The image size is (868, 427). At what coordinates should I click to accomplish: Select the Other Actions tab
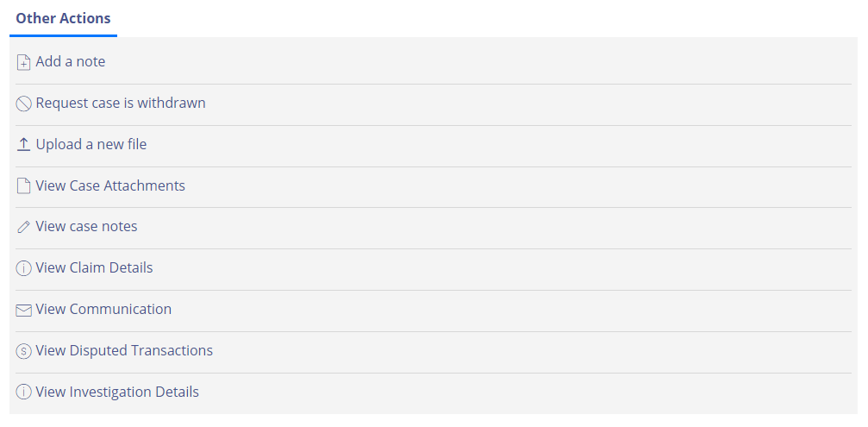coord(63,18)
